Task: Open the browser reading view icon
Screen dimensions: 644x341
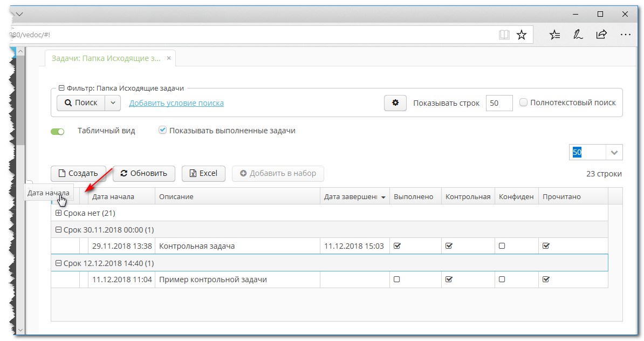Action: coord(504,35)
